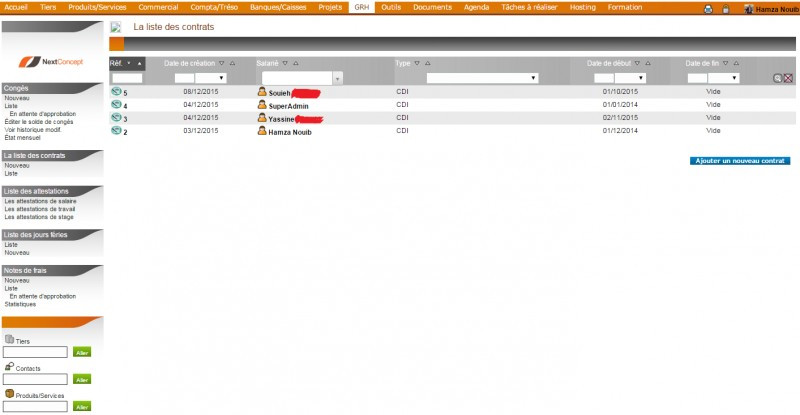Click the printer icon in top bar

click(708, 9)
